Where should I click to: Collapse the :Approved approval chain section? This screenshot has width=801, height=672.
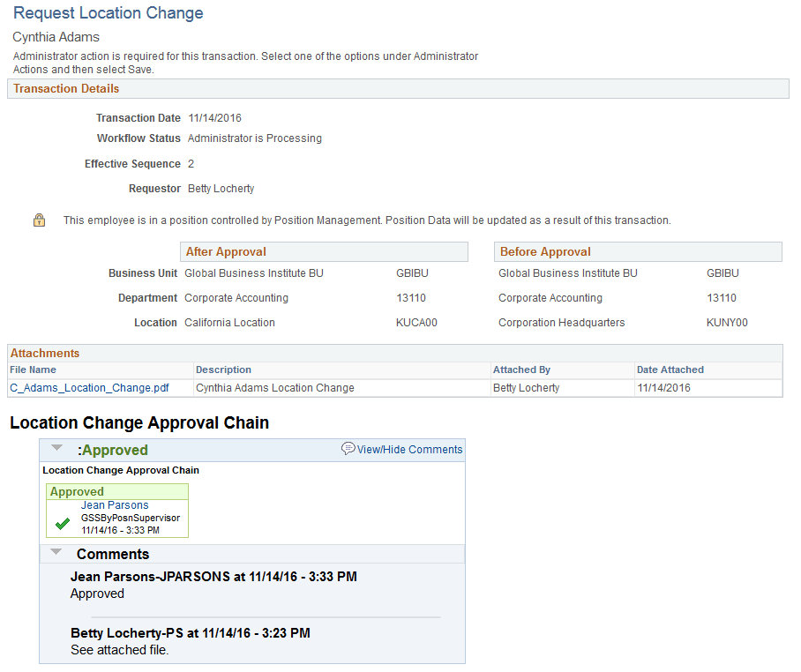[56, 448]
